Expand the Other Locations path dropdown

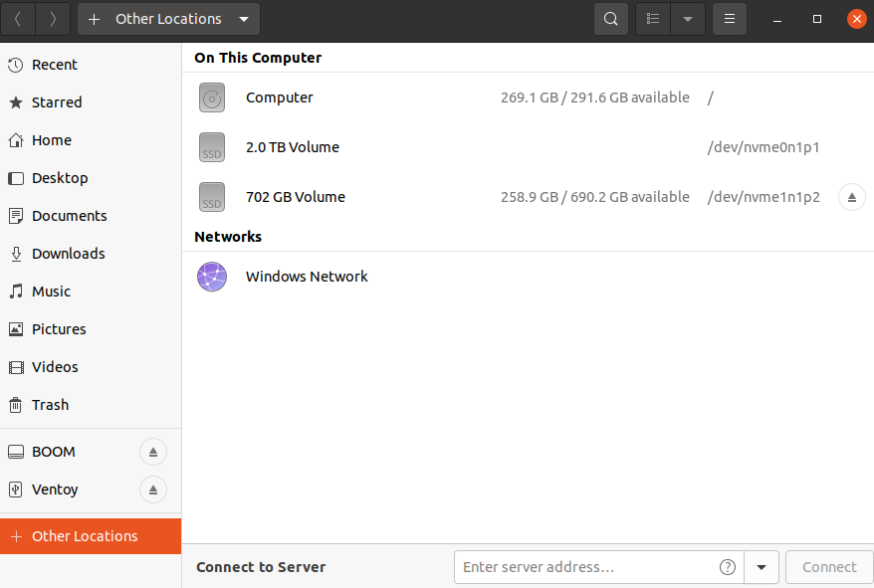pyautogui.click(x=244, y=19)
